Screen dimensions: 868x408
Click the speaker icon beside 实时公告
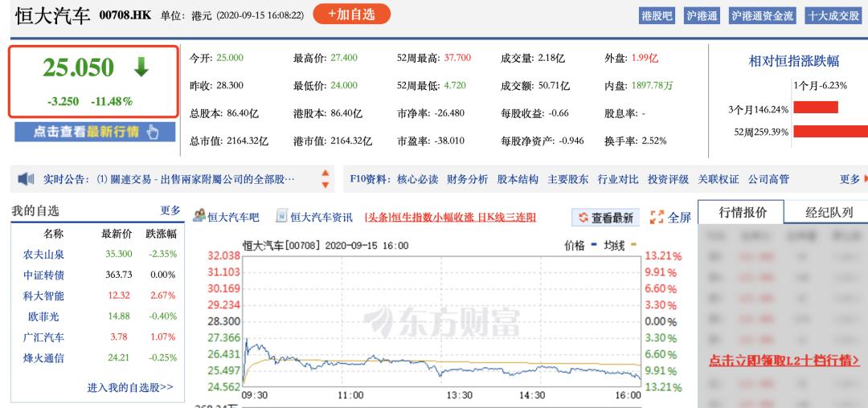pos(26,179)
